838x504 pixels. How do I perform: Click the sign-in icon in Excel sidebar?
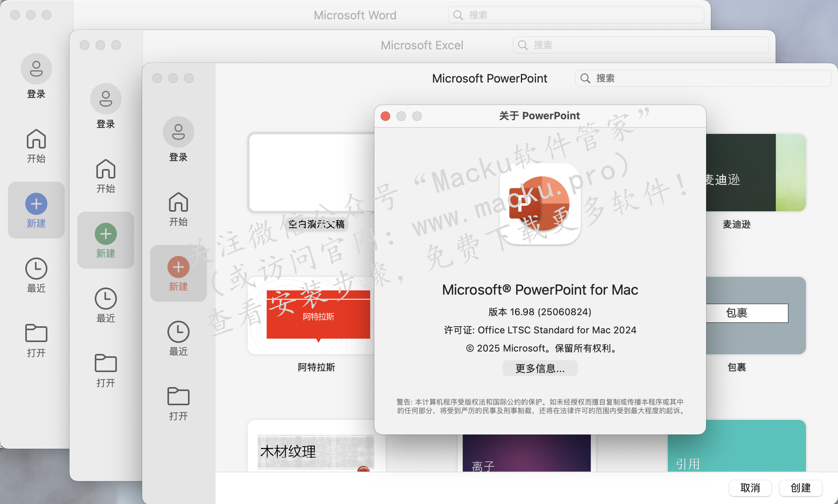coord(105,99)
